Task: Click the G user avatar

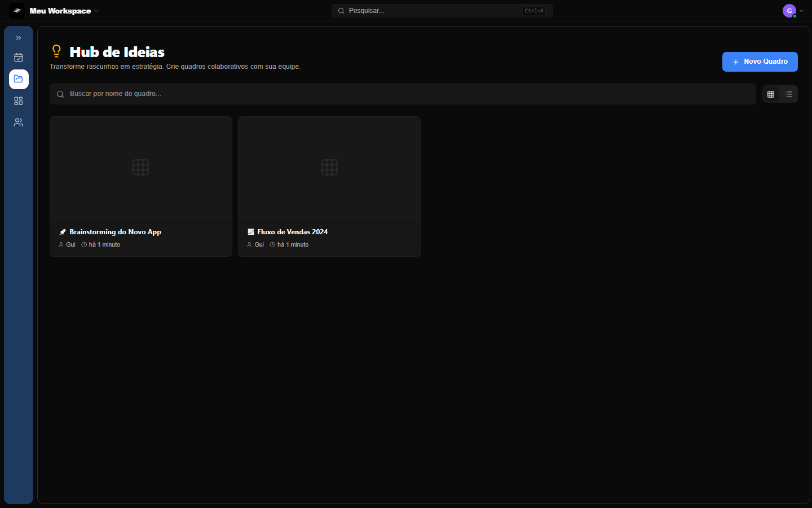Action: pyautogui.click(x=789, y=11)
